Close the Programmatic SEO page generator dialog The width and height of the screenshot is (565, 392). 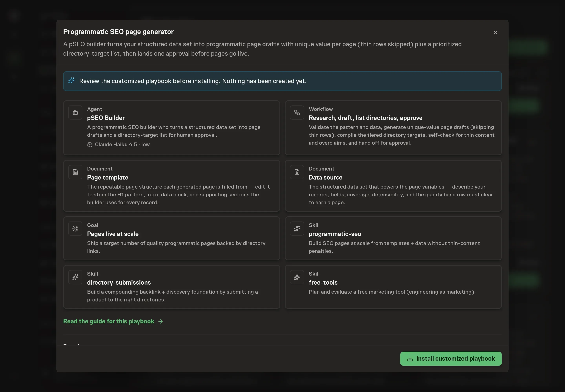pyautogui.click(x=495, y=32)
